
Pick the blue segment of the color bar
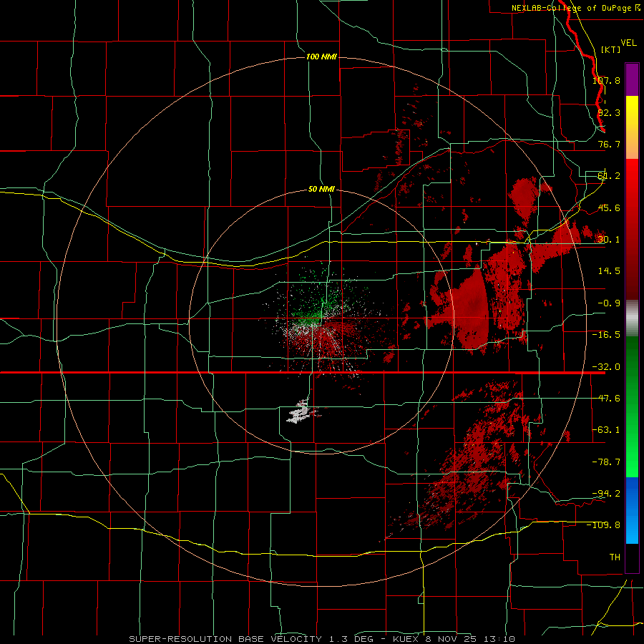tap(632, 510)
